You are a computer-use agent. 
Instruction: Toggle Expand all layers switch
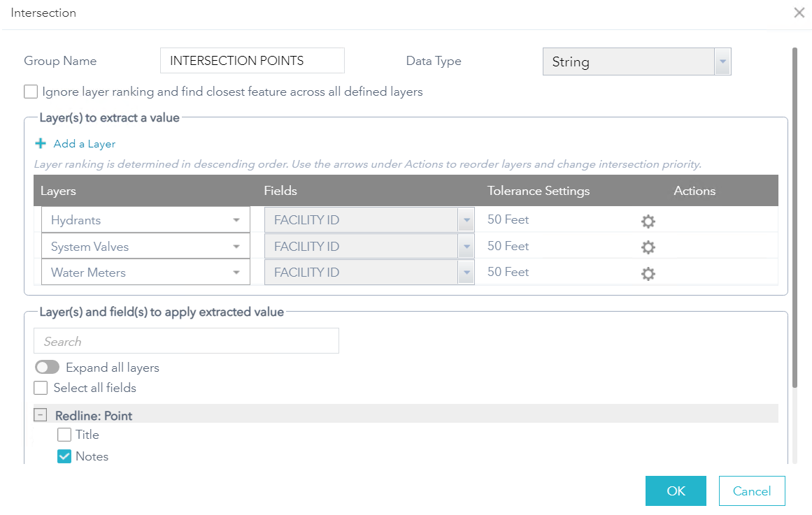tap(48, 368)
